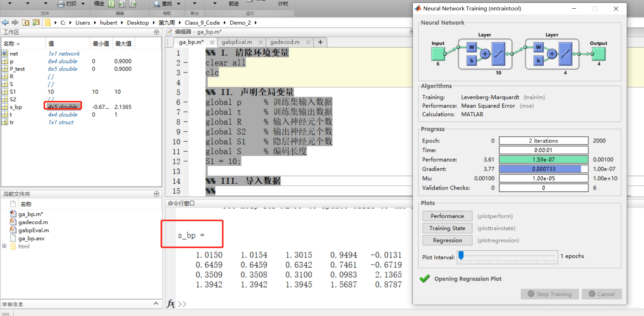The width and height of the screenshot is (644, 316).
Task: Click the yellow folder icon in the address bar
Action: [48, 23]
